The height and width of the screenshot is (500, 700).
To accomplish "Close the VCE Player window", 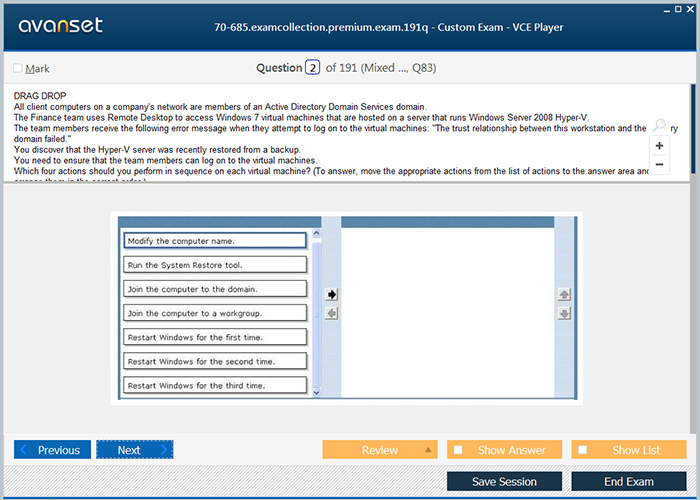I will click(689, 9).
